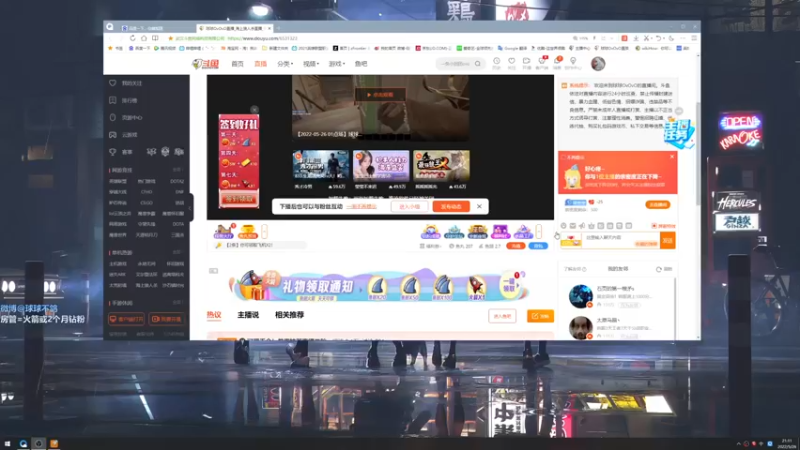Image resolution: width=800 pixels, height=450 pixels.
Task: Close the orange notice panel
Action: (x=672, y=157)
